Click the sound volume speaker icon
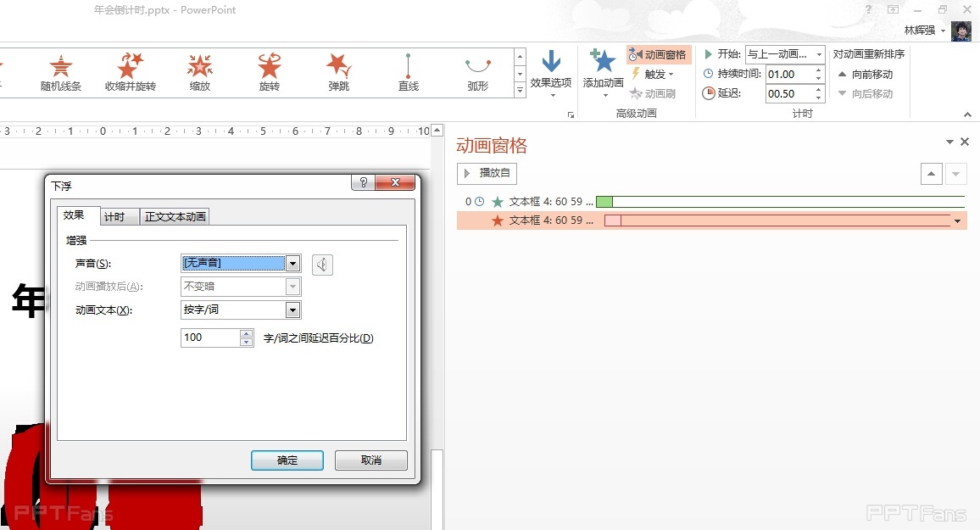The width and height of the screenshot is (980, 530). point(322,265)
